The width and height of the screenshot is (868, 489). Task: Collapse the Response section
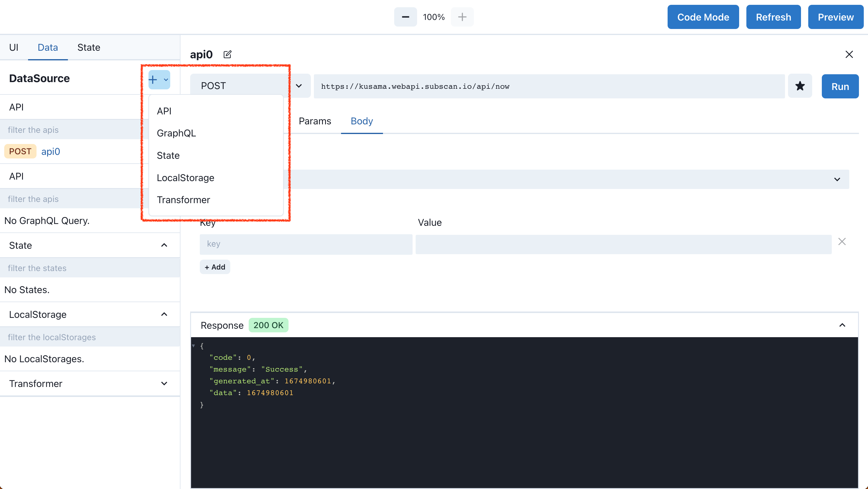(x=842, y=325)
